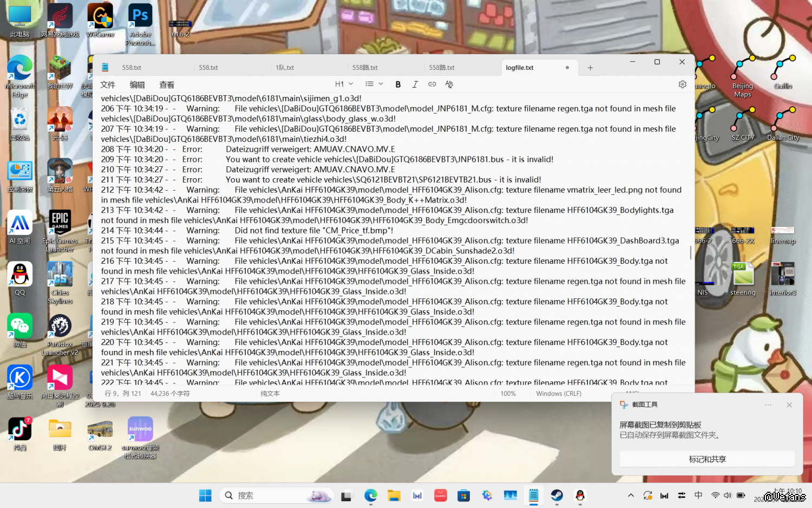Expand the list style dropdown
Viewport: 812px width, 508px height.
[374, 84]
